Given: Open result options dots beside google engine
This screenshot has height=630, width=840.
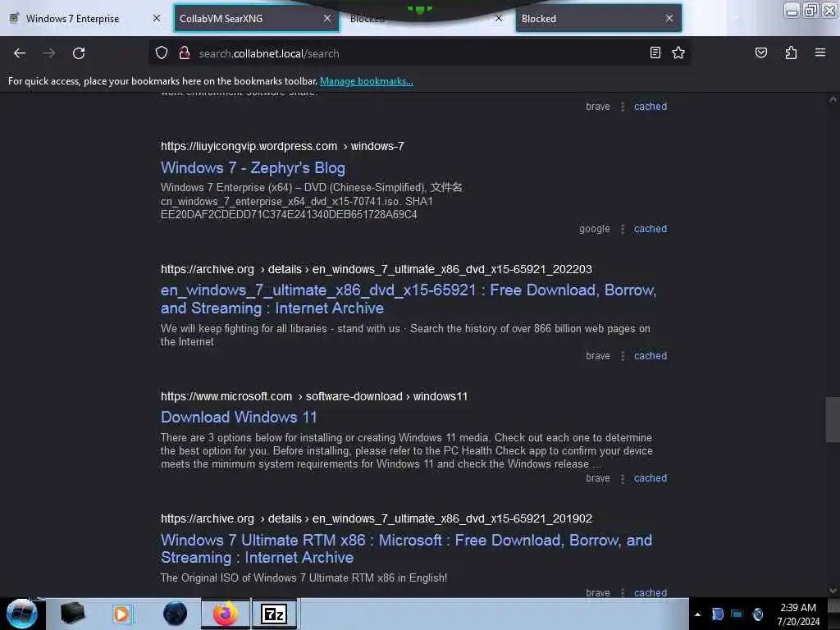Looking at the screenshot, I should [x=622, y=229].
